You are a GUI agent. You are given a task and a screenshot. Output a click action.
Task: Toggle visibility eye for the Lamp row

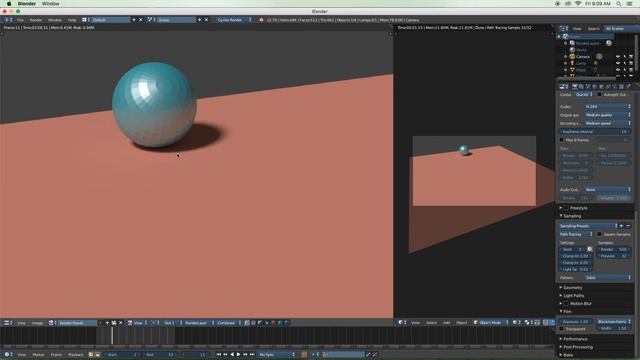click(x=618, y=63)
